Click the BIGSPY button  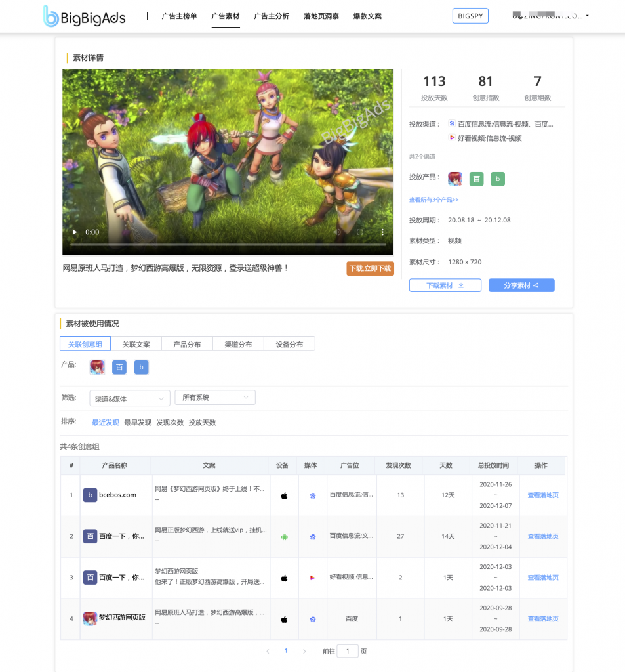470,16
